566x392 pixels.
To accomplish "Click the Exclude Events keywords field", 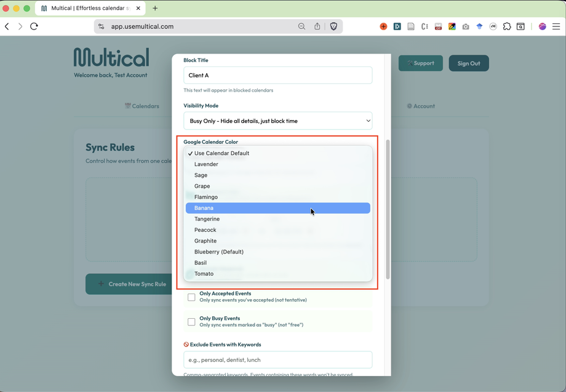I will (x=277, y=360).
